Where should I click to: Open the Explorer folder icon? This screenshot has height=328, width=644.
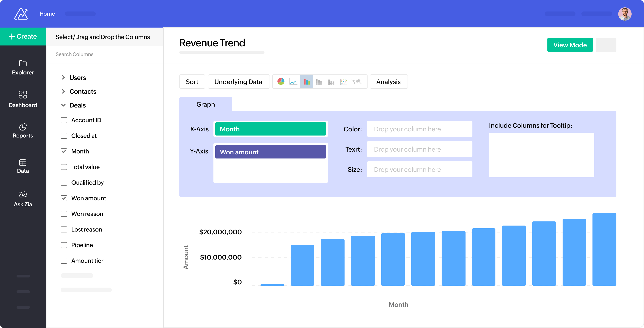click(x=23, y=63)
